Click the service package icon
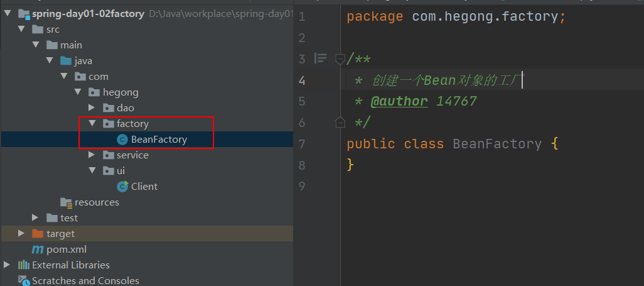Screen dimensions: 644x286 point(109,155)
